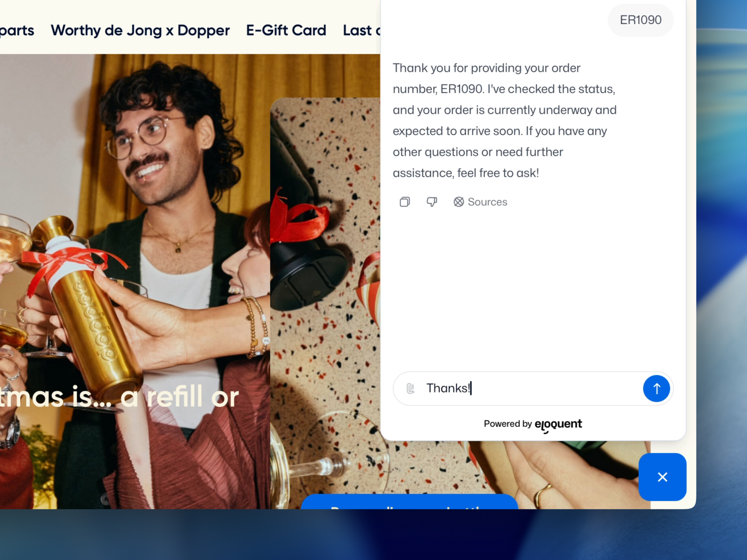Click the 'Powered by' footer text

point(507,424)
